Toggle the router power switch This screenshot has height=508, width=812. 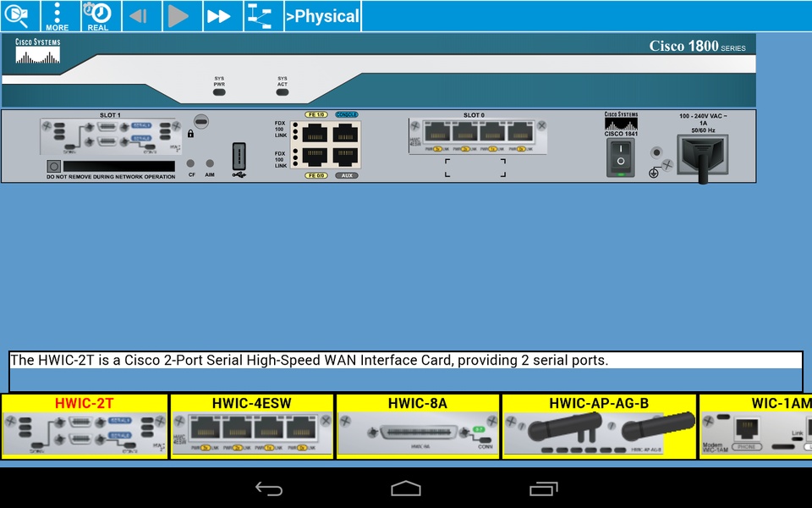[x=621, y=158]
